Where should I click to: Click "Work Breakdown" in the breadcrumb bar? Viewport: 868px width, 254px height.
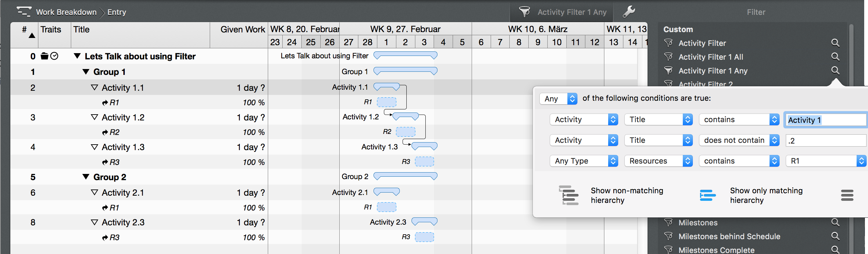tap(66, 12)
